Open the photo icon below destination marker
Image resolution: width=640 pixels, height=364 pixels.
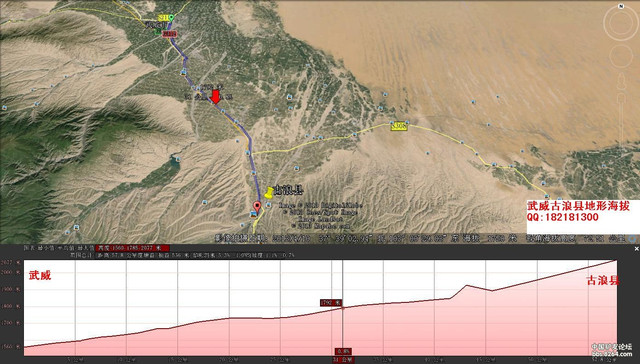pos(254,215)
